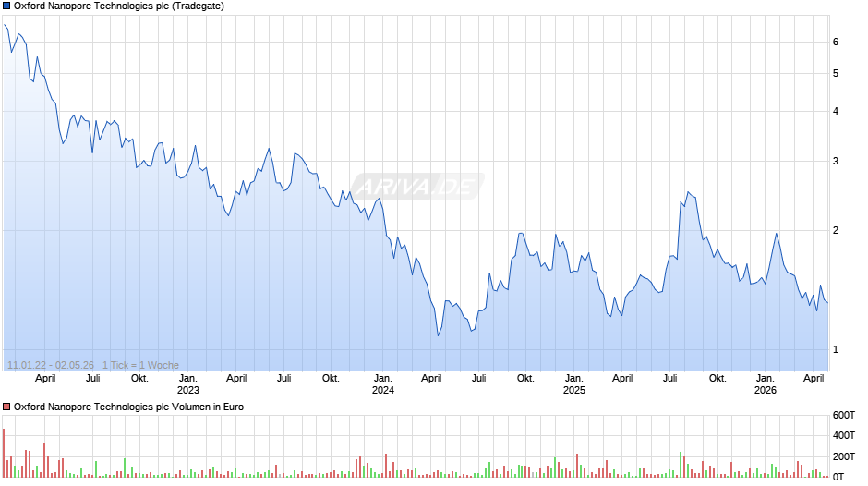Click the 'Jan. 2025' time axis label
Image resolution: width=868 pixels, height=486 pixels.
pos(574,384)
